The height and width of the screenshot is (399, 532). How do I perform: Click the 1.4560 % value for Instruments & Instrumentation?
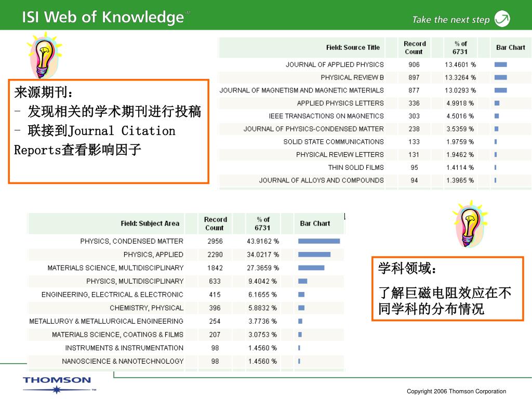(x=262, y=348)
